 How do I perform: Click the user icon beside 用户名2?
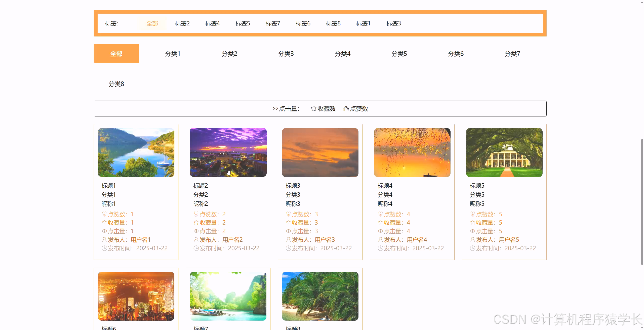196,240
